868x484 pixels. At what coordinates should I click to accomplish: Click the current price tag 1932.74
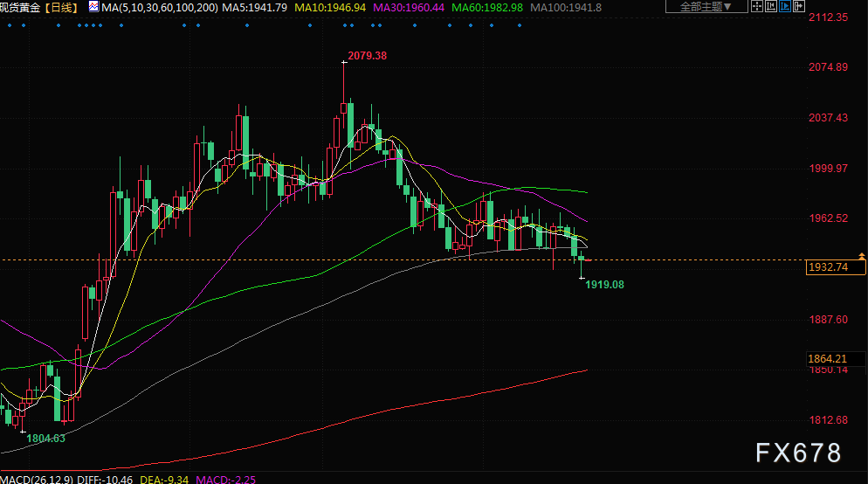point(836,267)
